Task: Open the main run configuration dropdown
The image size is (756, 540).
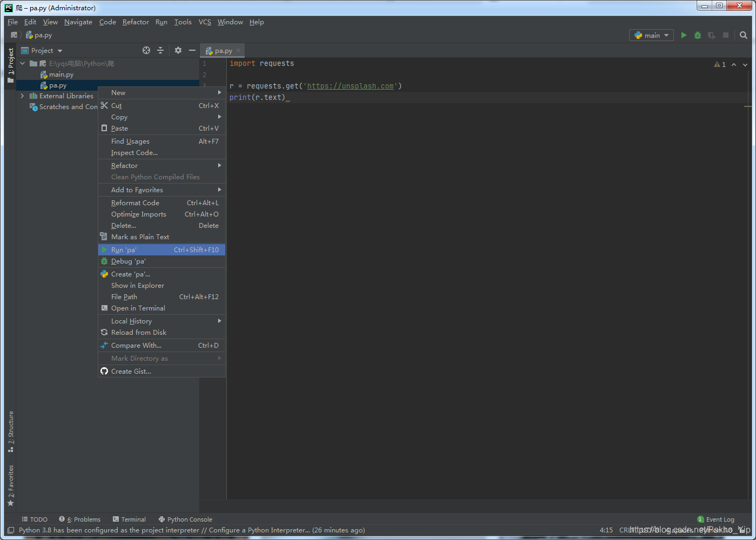Action: click(x=651, y=35)
